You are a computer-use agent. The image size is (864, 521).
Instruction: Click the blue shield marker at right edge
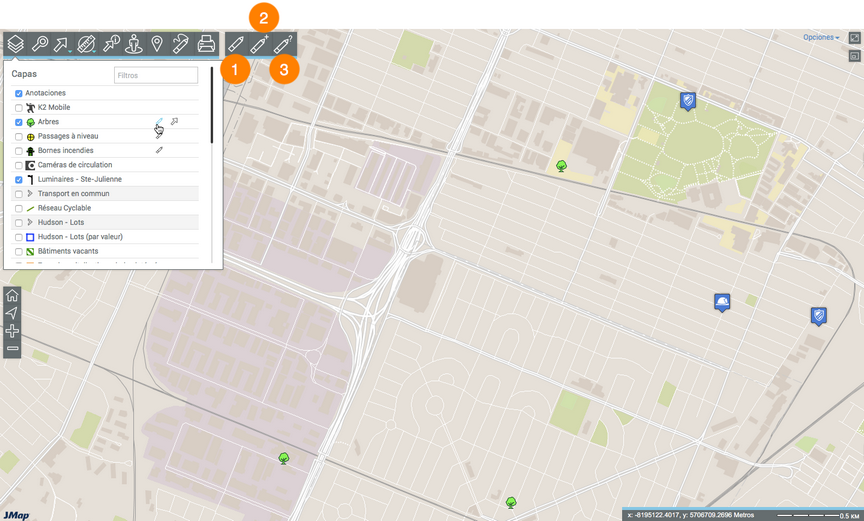click(819, 316)
